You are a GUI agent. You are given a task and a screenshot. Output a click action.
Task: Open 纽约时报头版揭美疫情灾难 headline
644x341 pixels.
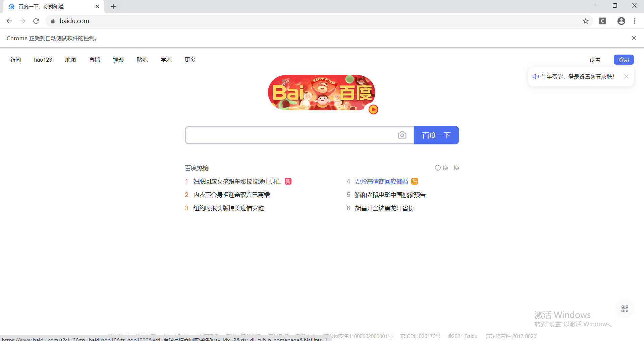point(228,208)
